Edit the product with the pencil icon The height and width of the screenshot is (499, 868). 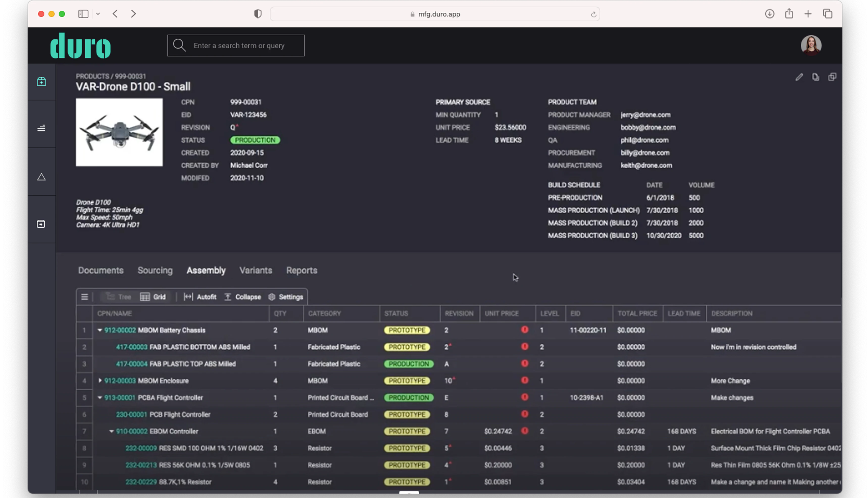pyautogui.click(x=799, y=77)
